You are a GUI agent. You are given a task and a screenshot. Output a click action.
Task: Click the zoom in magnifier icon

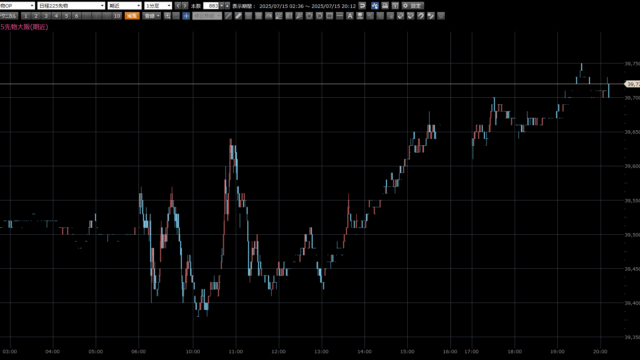167,16
